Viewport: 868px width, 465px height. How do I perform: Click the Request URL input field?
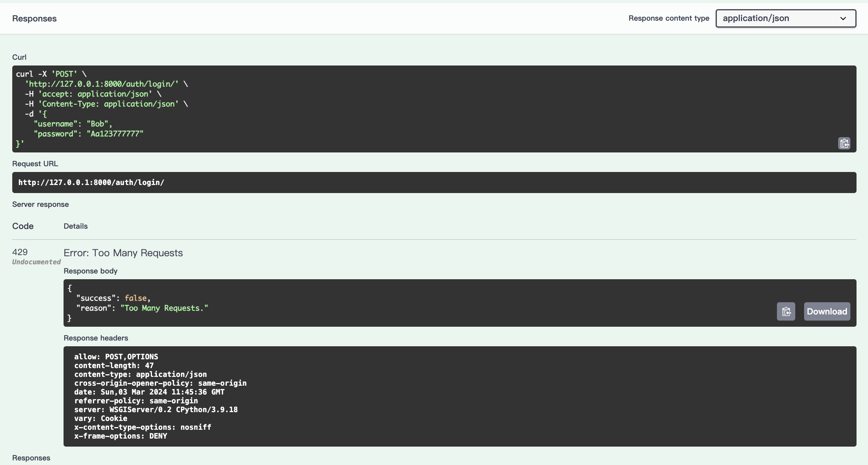pyautogui.click(x=435, y=182)
